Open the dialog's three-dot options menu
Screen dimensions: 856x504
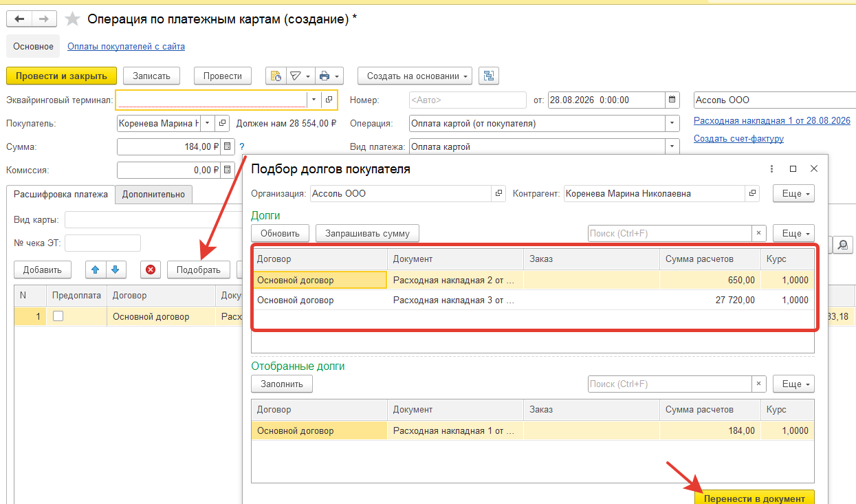[x=773, y=168]
